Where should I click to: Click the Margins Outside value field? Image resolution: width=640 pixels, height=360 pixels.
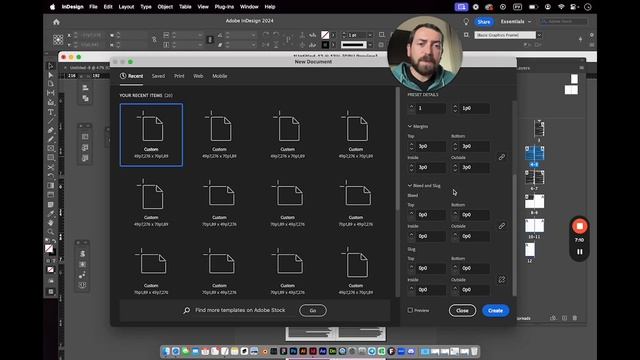[x=475, y=167]
